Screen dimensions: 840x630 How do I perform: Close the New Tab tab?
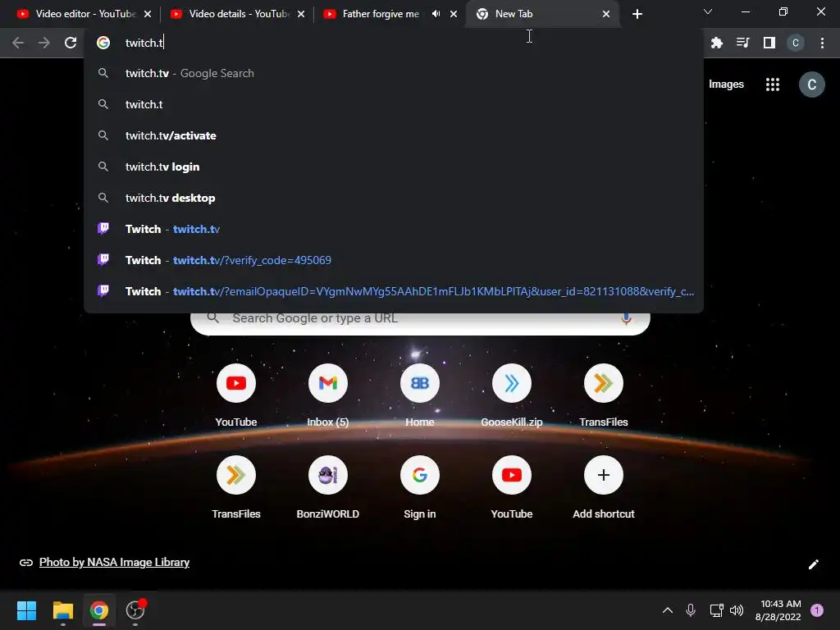606,14
